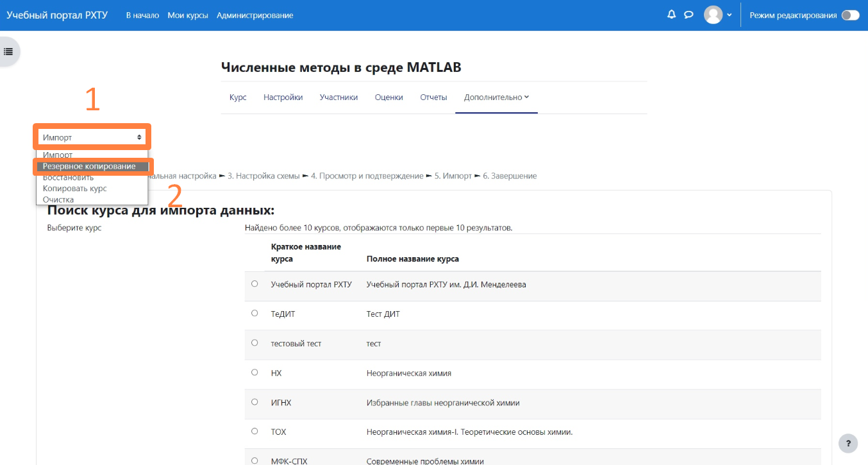Choose Резервное копирование from the list
868x465 pixels.
coord(90,166)
